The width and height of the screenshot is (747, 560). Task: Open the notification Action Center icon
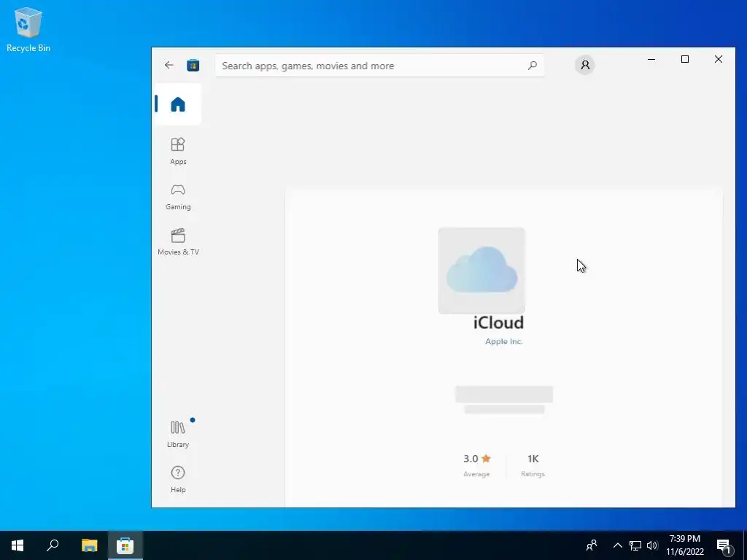tap(724, 545)
